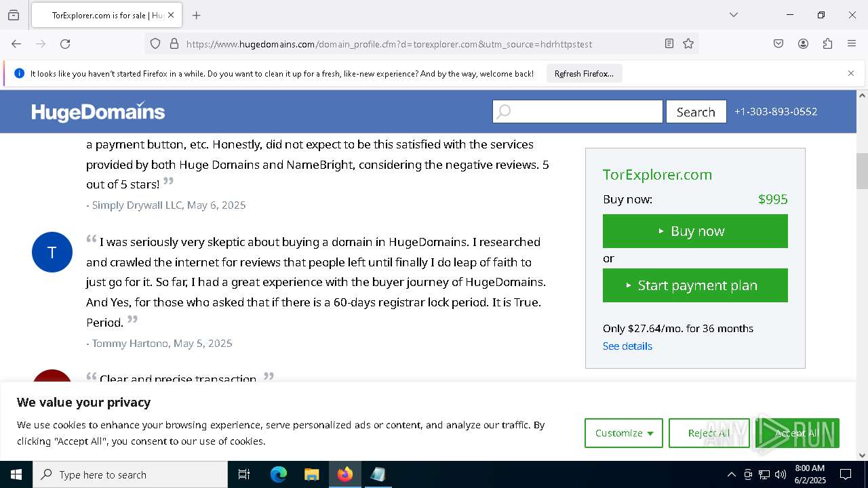The height and width of the screenshot is (488, 868).
Task: Select reviewer name Tommy Hartono, May 5, 2025
Action: tap(162, 344)
